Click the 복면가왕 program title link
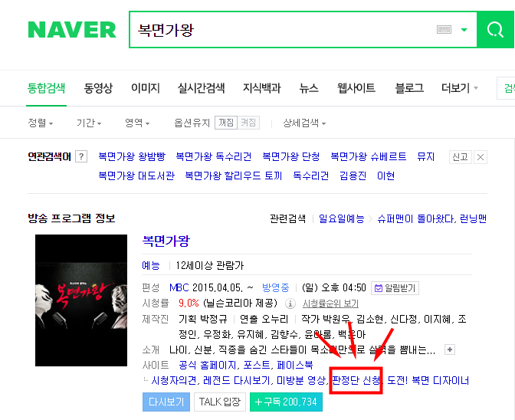 pos(166,241)
